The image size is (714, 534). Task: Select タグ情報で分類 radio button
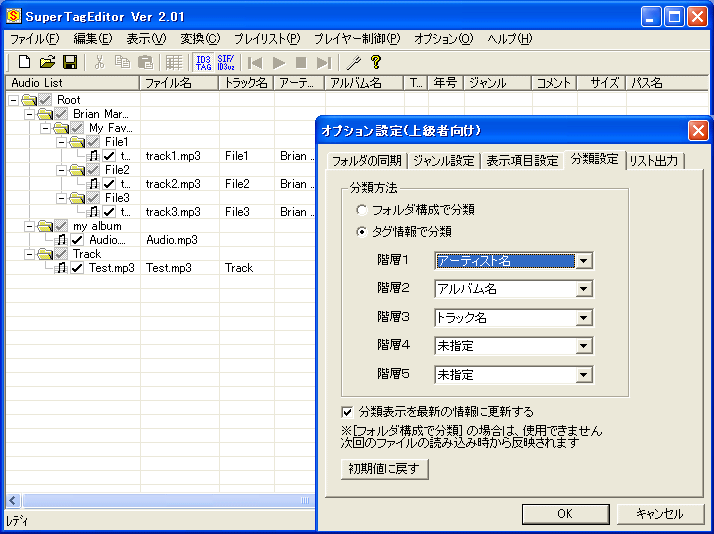362,232
